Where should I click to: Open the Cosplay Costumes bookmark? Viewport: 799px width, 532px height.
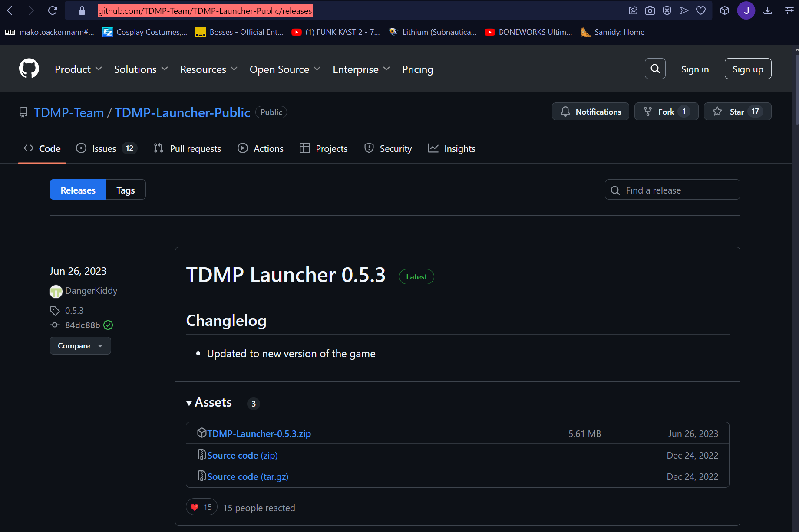(145, 32)
